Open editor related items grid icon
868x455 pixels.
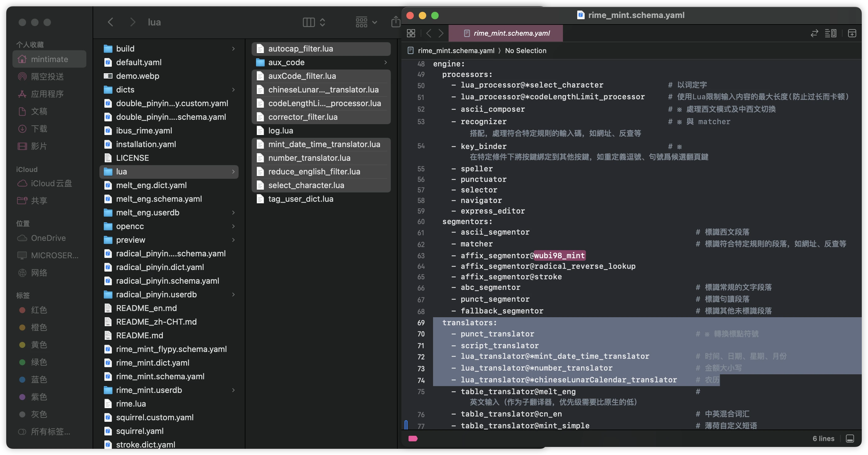click(x=411, y=33)
